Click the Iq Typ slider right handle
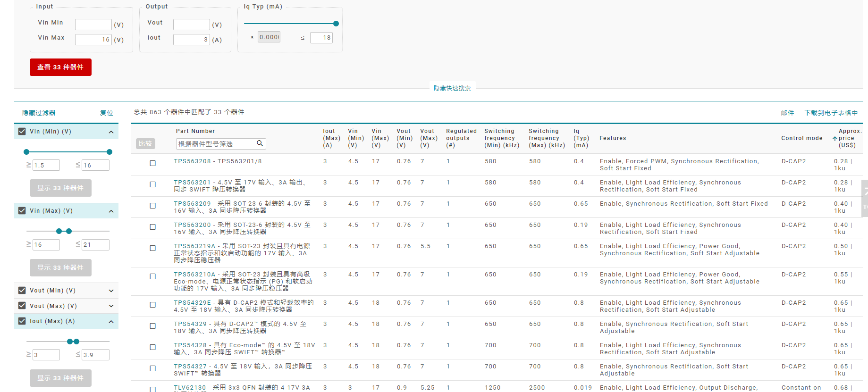The width and height of the screenshot is (868, 392). click(x=336, y=24)
